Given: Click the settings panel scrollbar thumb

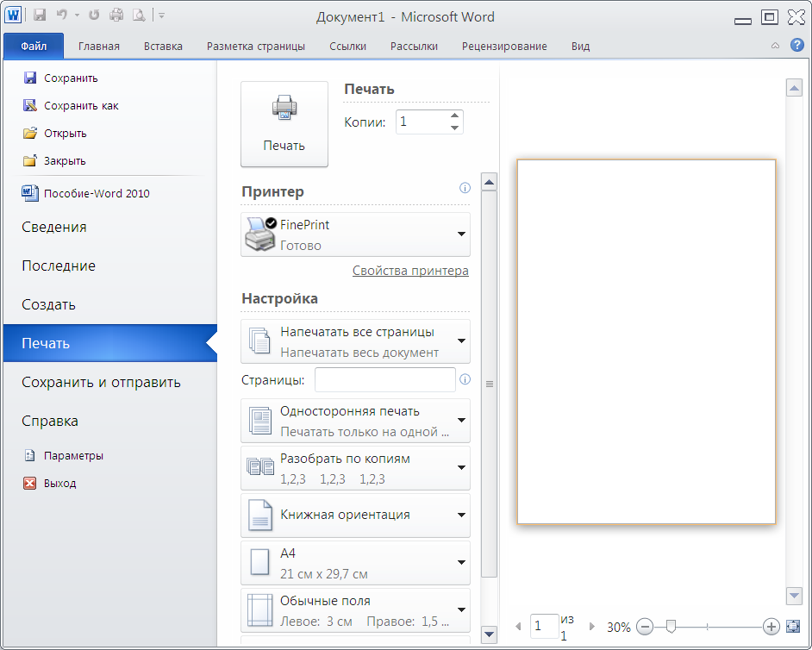Looking at the screenshot, I should click(x=489, y=384).
